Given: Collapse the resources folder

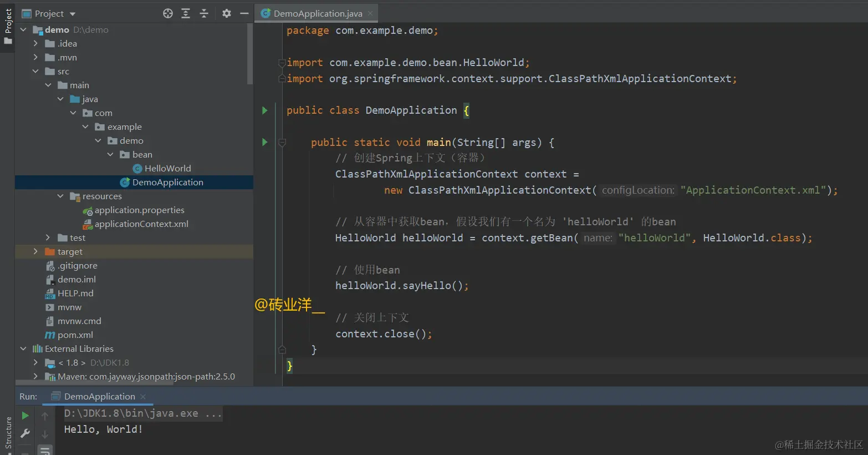Looking at the screenshot, I should [60, 196].
